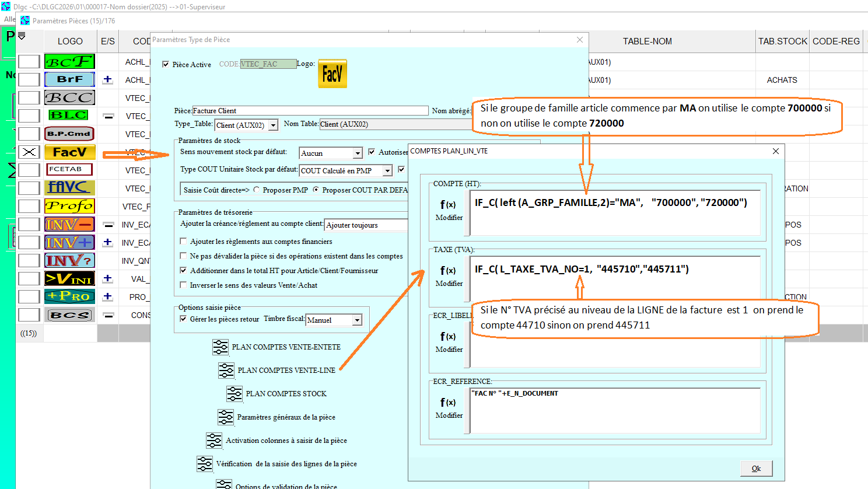
Task: Click the TABLE-NOM column header
Action: pos(647,41)
